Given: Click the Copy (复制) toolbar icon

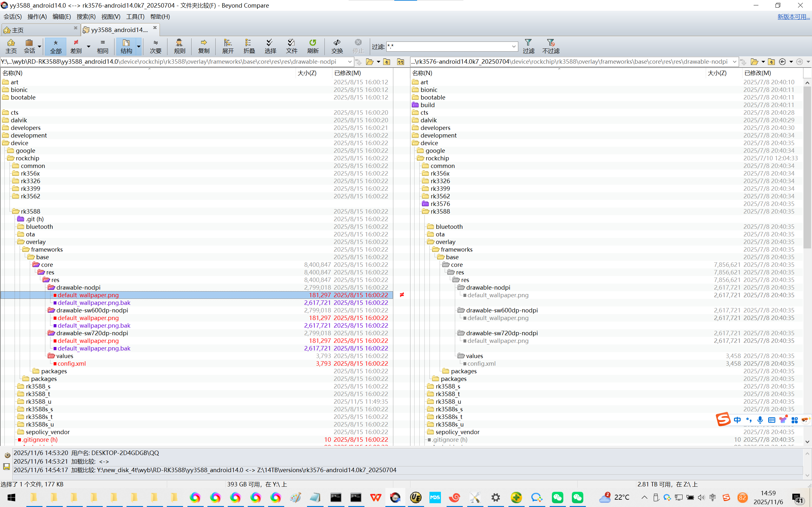Looking at the screenshot, I should pyautogui.click(x=203, y=46).
